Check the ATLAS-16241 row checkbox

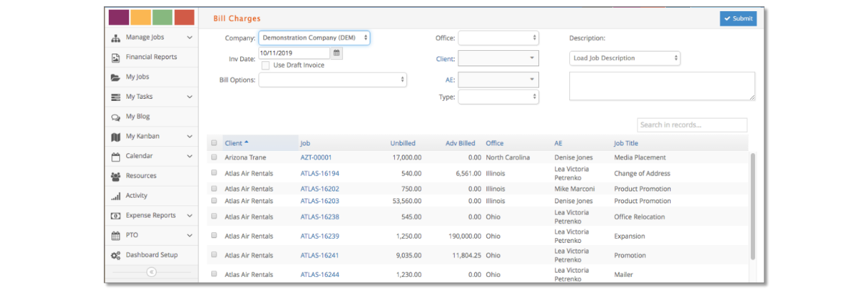(214, 255)
